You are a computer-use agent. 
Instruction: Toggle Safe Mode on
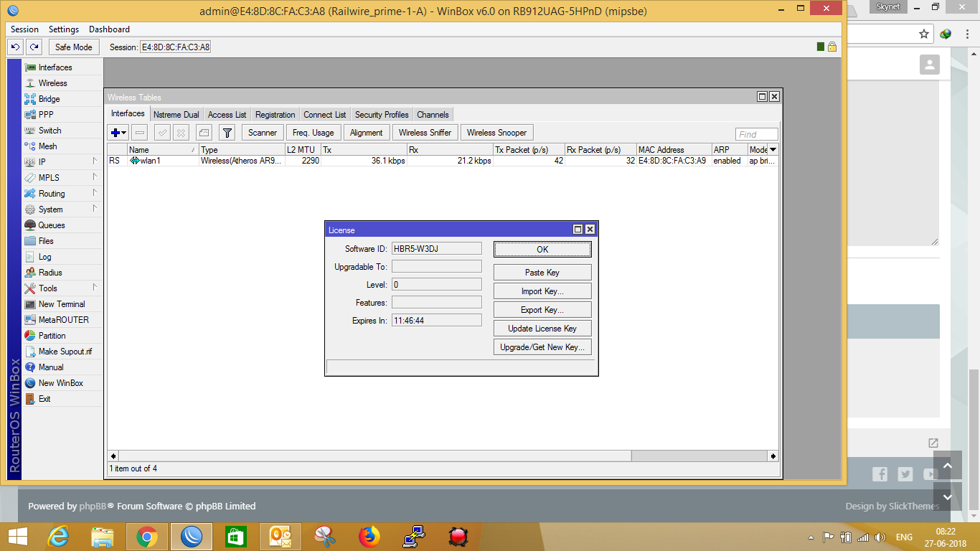point(74,47)
